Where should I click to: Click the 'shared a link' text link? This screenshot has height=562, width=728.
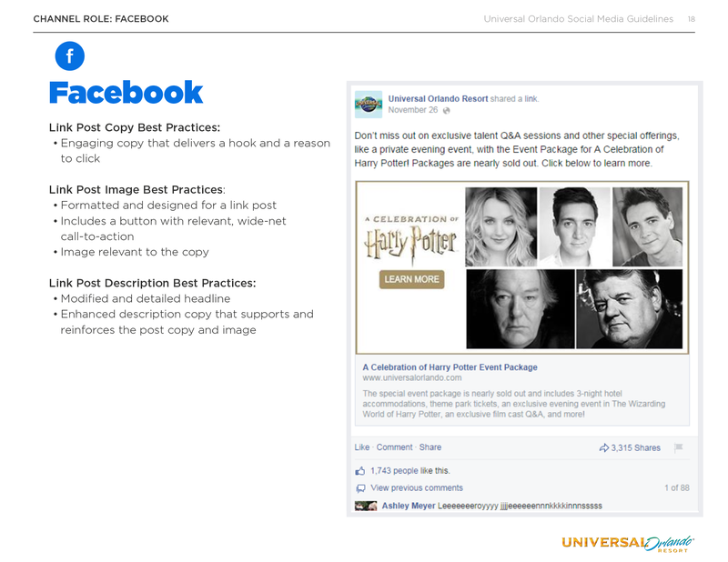pos(514,99)
